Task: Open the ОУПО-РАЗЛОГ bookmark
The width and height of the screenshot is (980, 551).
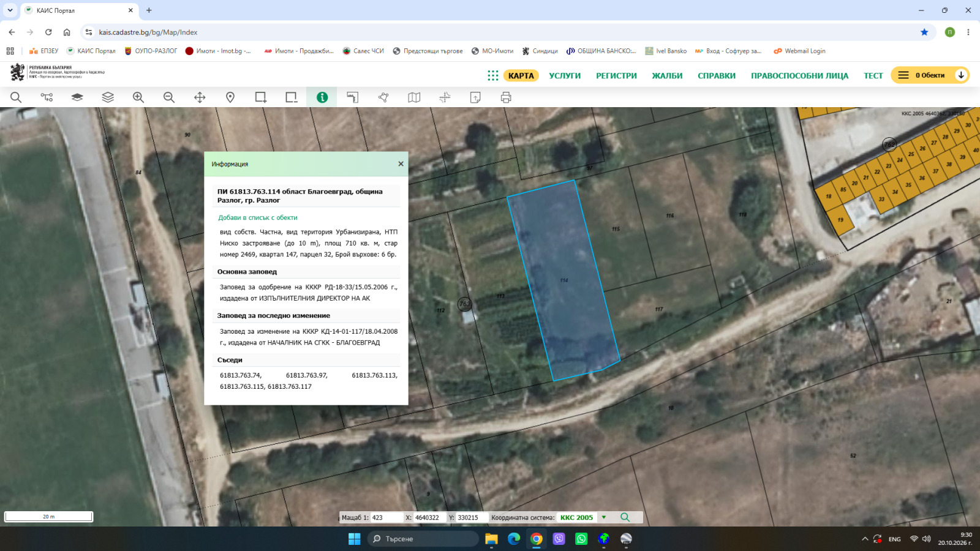Action: pyautogui.click(x=151, y=51)
